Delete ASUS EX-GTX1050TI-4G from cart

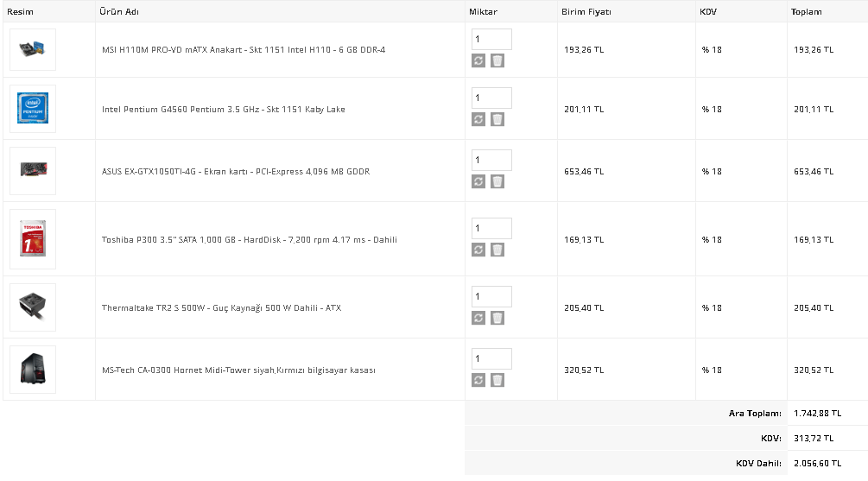coord(497,181)
